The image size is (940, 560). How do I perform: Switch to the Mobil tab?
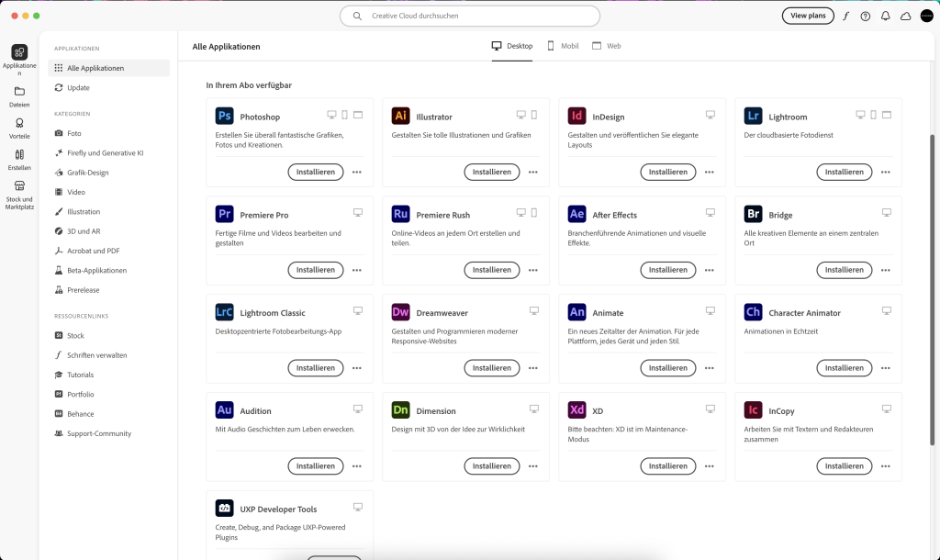coord(563,45)
